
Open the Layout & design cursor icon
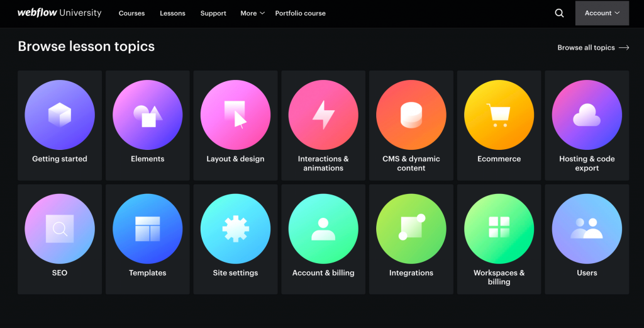(x=235, y=115)
